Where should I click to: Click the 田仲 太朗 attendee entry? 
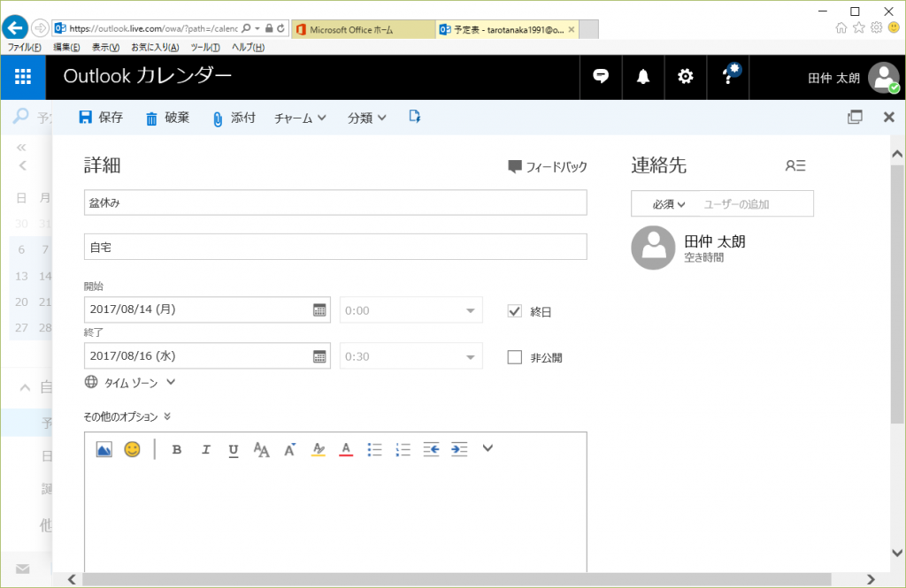688,248
